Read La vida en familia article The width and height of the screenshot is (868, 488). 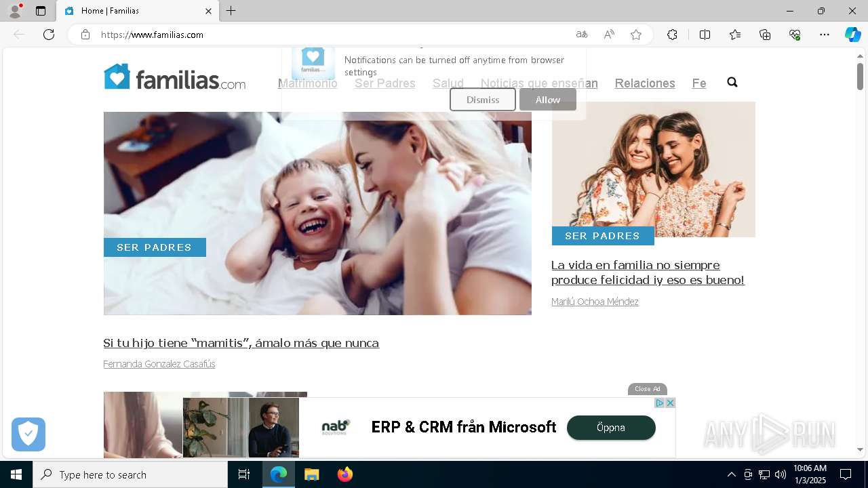coord(648,272)
